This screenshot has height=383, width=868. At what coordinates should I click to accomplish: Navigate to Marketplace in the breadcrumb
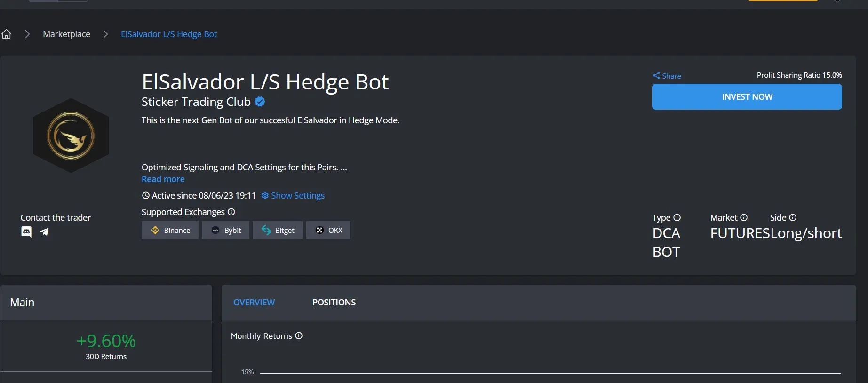click(66, 34)
